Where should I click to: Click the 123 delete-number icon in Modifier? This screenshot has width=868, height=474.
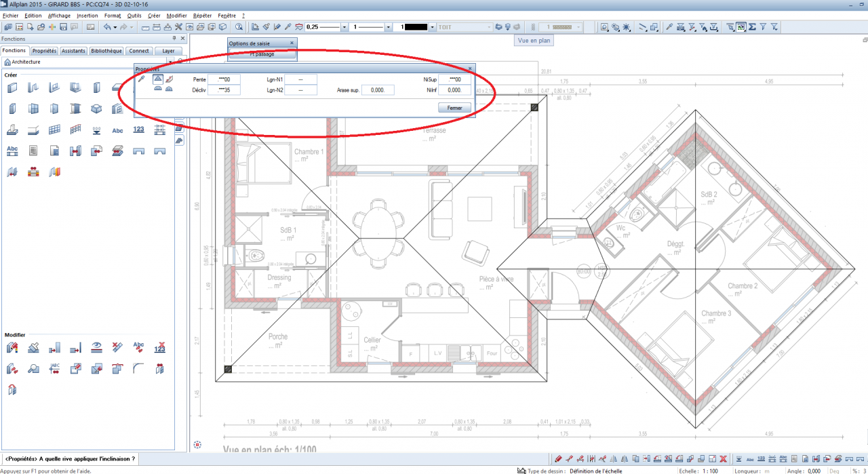pos(159,348)
